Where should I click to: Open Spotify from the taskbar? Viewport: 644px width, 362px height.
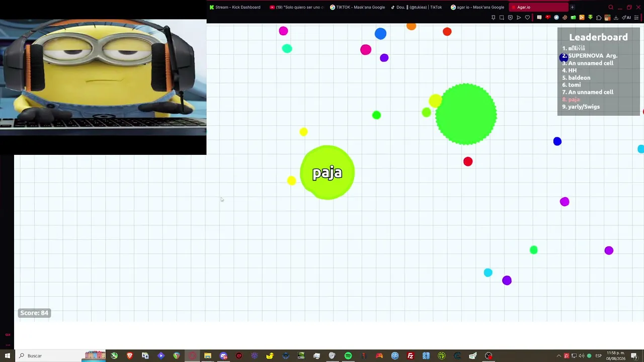pyautogui.click(x=348, y=356)
